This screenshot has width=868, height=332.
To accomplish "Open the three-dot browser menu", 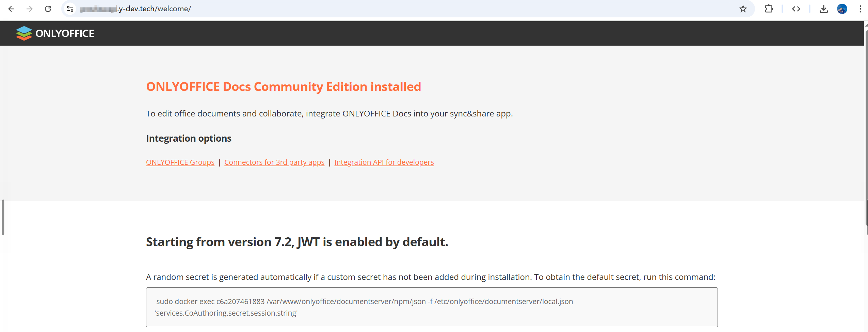I will 861,9.
